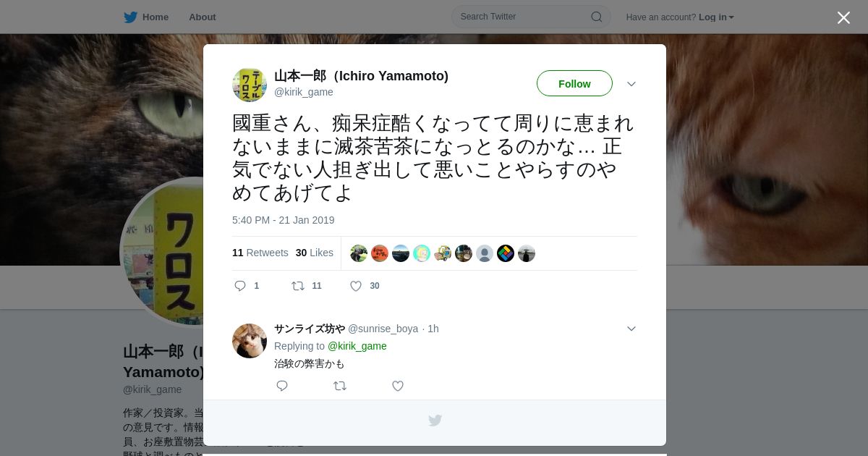This screenshot has height=456, width=868.
Task: Close the tweet overlay with X
Action: pyautogui.click(x=843, y=17)
